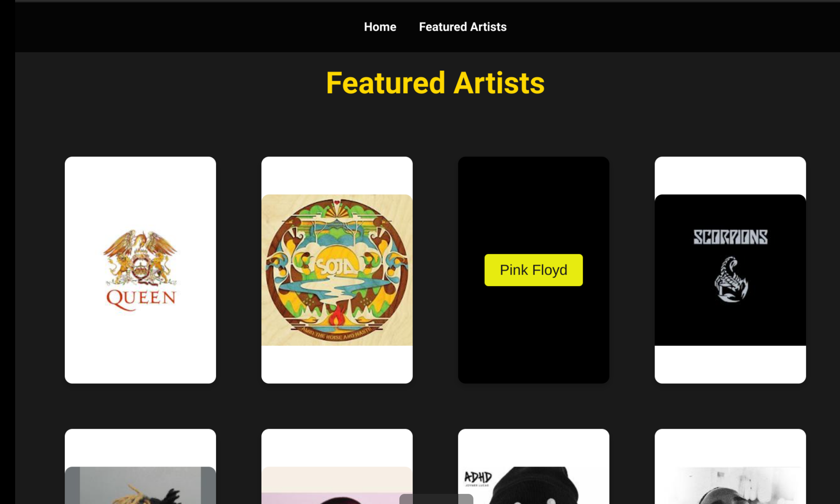This screenshot has height=504, width=840.
Task: Click the Amid the Noise and Haste banner
Action: click(336, 335)
